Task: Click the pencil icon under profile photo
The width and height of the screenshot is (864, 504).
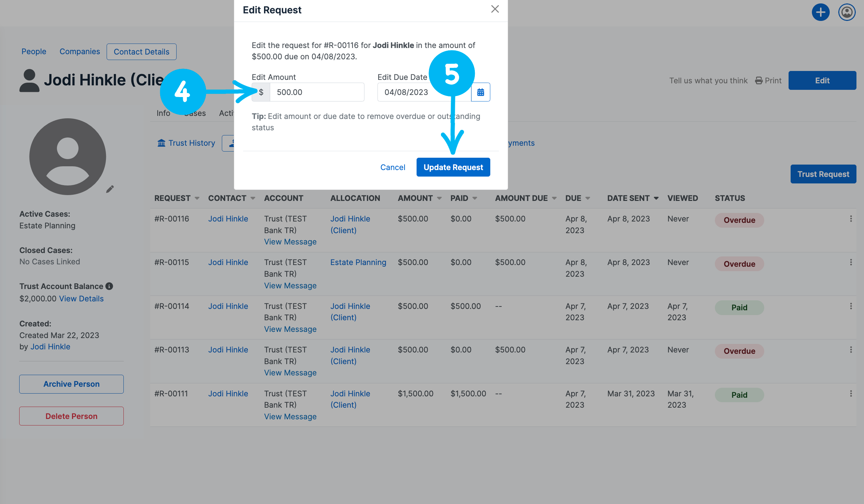Action: pos(110,189)
